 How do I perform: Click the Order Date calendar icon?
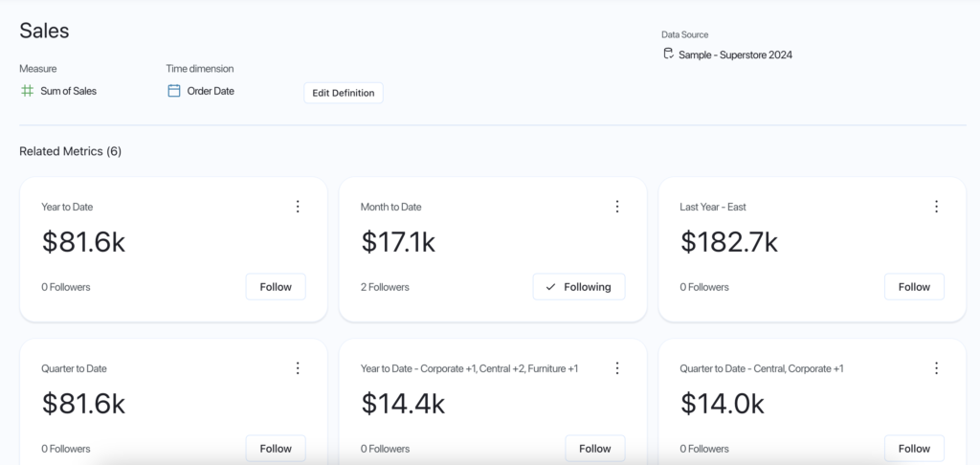pos(174,91)
